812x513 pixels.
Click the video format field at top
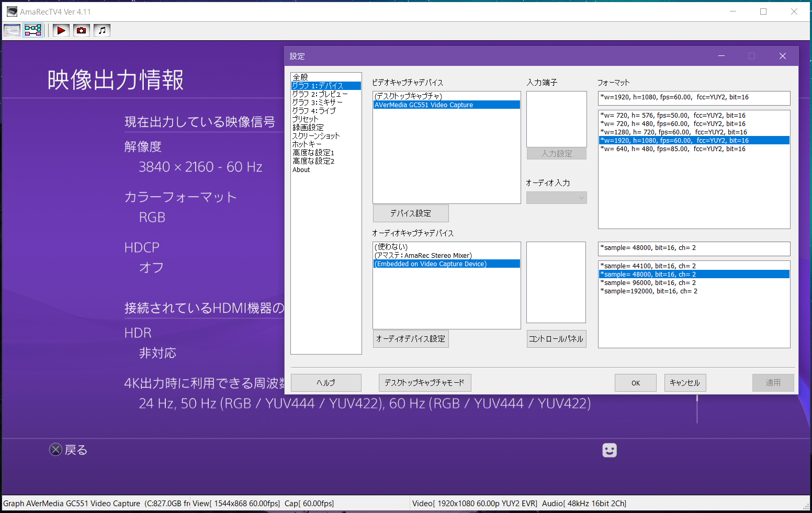694,98
